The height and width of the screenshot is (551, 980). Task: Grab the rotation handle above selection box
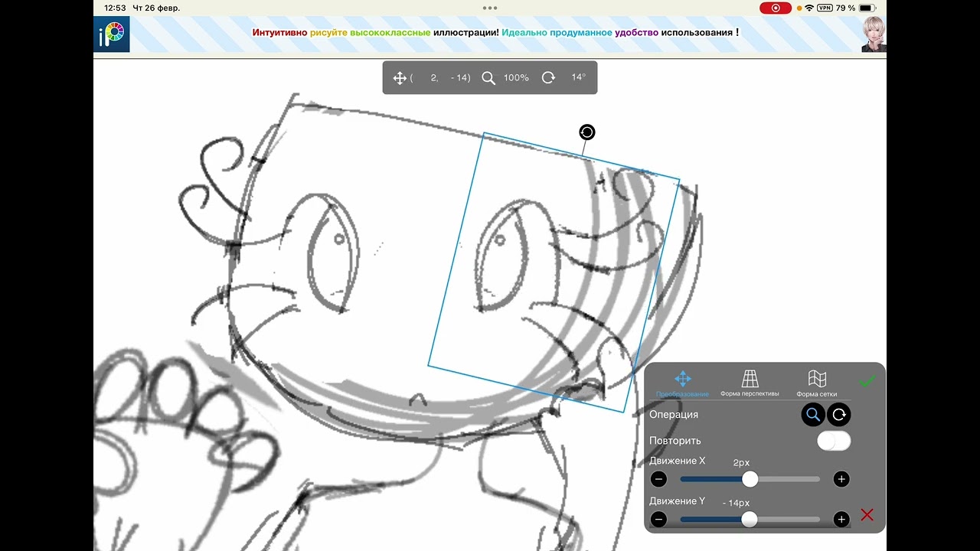click(x=586, y=132)
